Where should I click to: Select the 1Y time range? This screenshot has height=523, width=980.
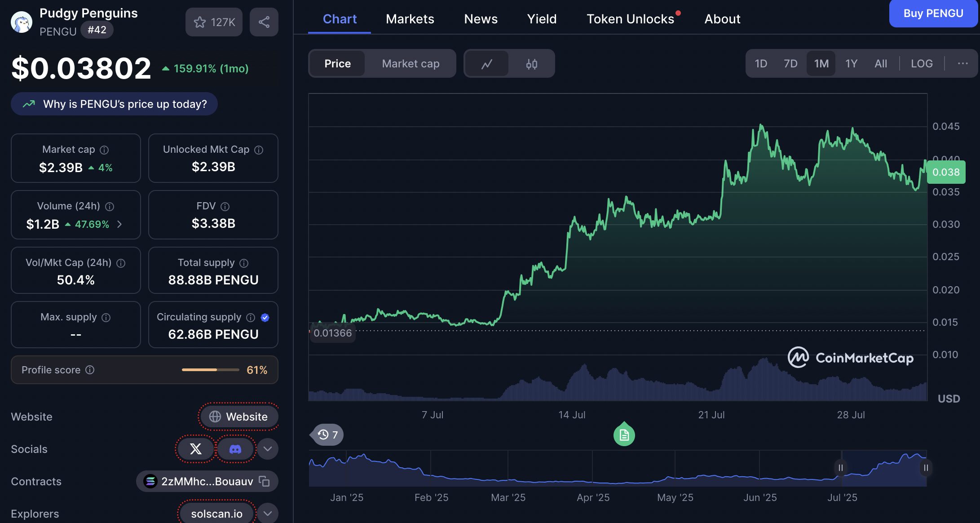tap(851, 63)
